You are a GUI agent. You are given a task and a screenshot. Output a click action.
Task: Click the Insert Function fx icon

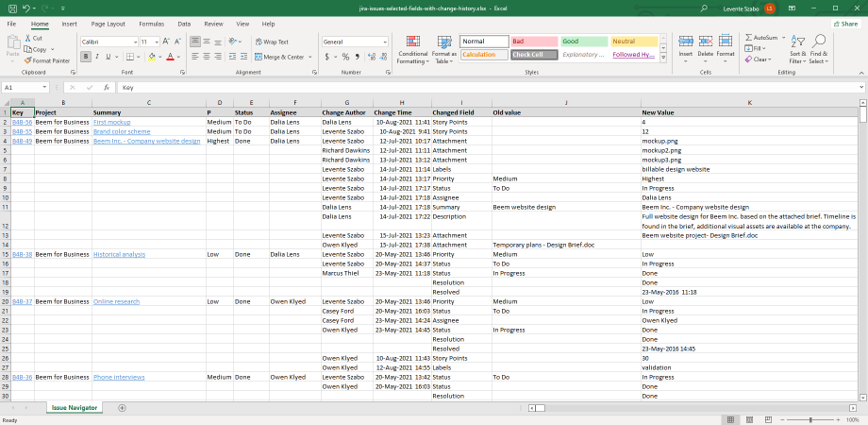click(x=106, y=87)
